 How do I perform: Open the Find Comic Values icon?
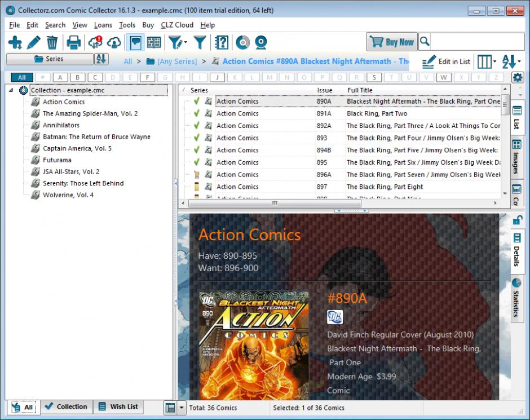pos(222,43)
